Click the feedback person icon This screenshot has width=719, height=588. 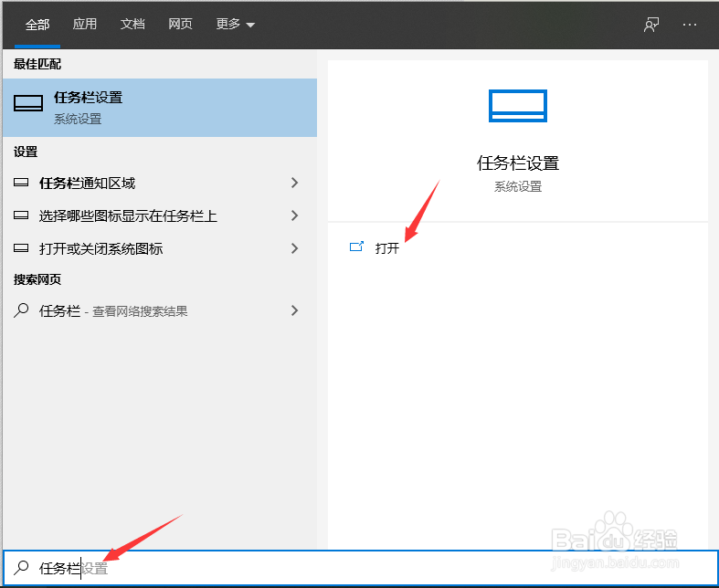point(651,25)
